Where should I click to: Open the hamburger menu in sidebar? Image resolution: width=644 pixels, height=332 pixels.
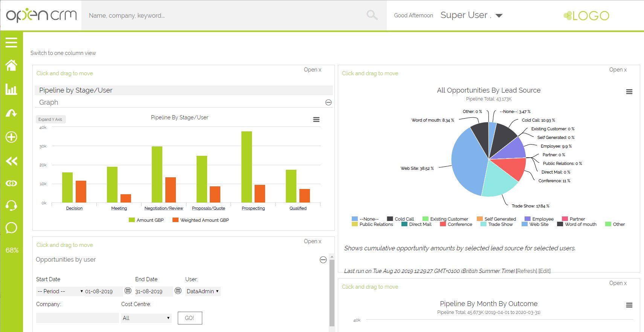pyautogui.click(x=11, y=43)
